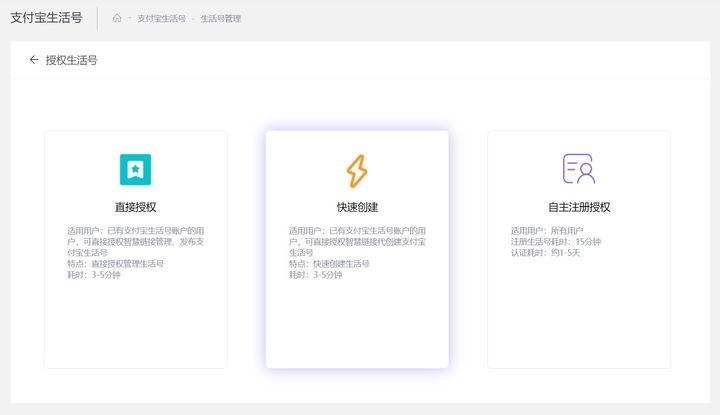Select the 快速创建 card title
This screenshot has width=720, height=415.
pos(357,207)
